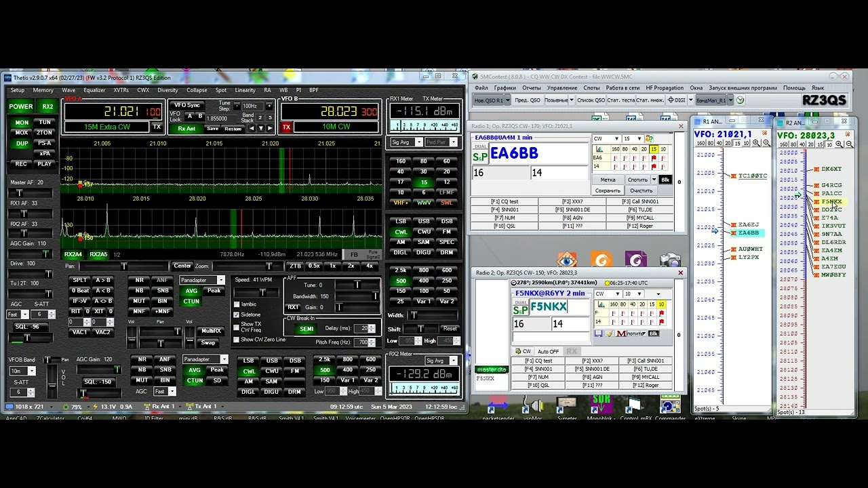Click the band stack left arrow icon
This screenshot has height=488, width=868.
pos(252,128)
